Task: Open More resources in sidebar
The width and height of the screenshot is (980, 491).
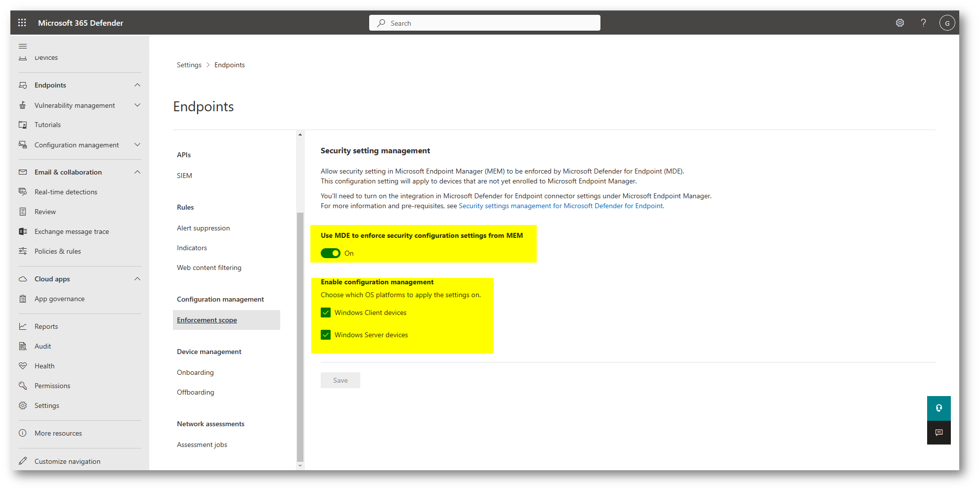Action: coord(58,433)
